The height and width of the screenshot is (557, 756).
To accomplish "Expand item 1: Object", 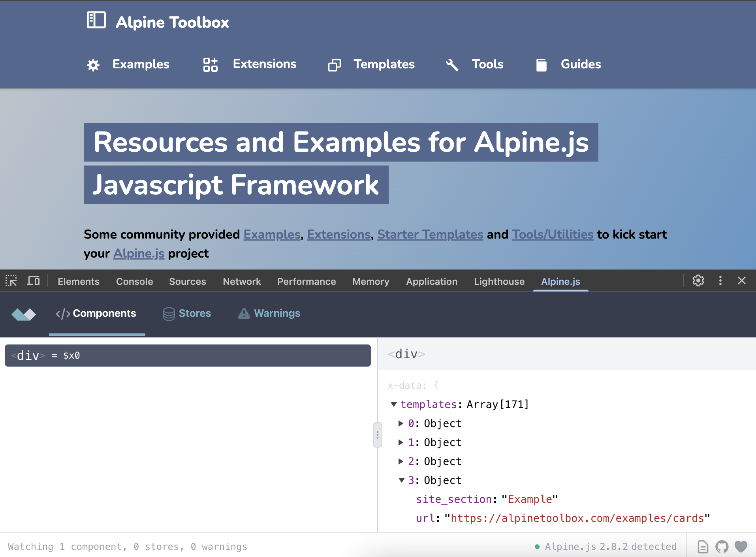I will click(401, 442).
